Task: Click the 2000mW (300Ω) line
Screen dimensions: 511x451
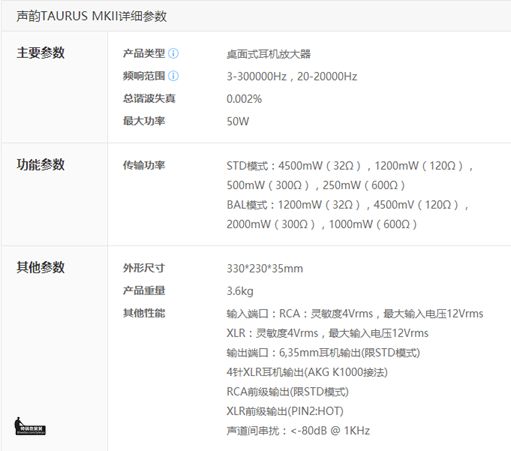Action: [322, 224]
